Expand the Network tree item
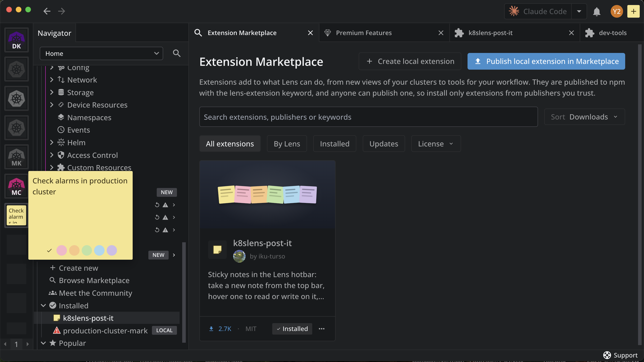The image size is (644, 362). point(51,80)
